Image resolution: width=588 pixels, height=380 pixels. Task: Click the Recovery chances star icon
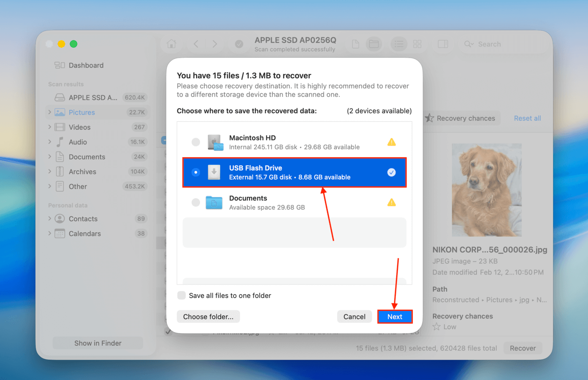point(429,118)
